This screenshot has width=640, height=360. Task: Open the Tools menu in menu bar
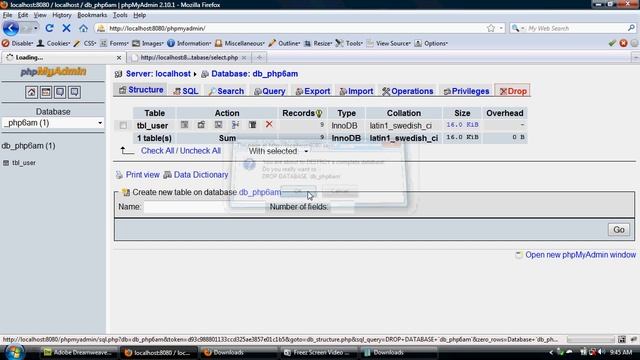120,15
